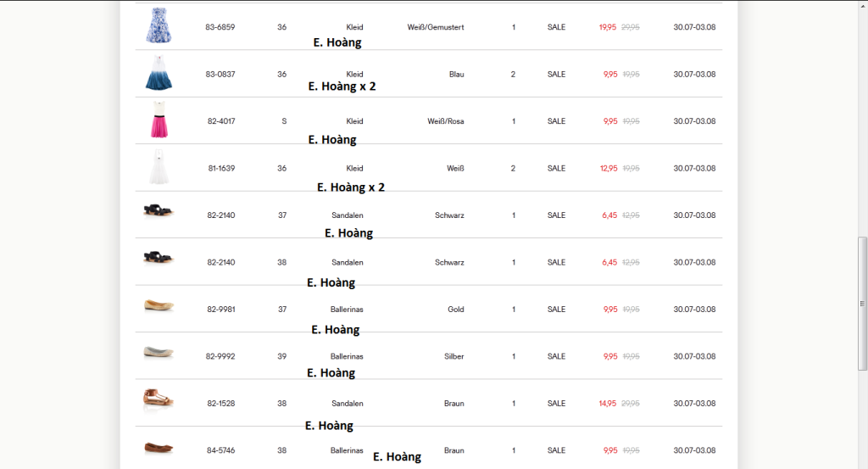This screenshot has width=868, height=469.
Task: Select article number 81-1639
Action: tap(221, 169)
